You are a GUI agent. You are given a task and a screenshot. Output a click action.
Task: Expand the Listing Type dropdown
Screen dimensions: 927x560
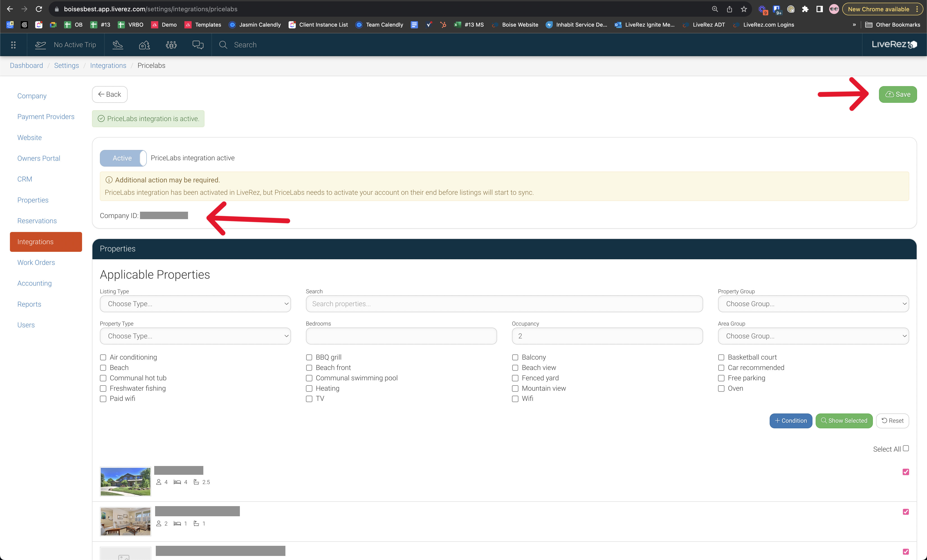195,304
